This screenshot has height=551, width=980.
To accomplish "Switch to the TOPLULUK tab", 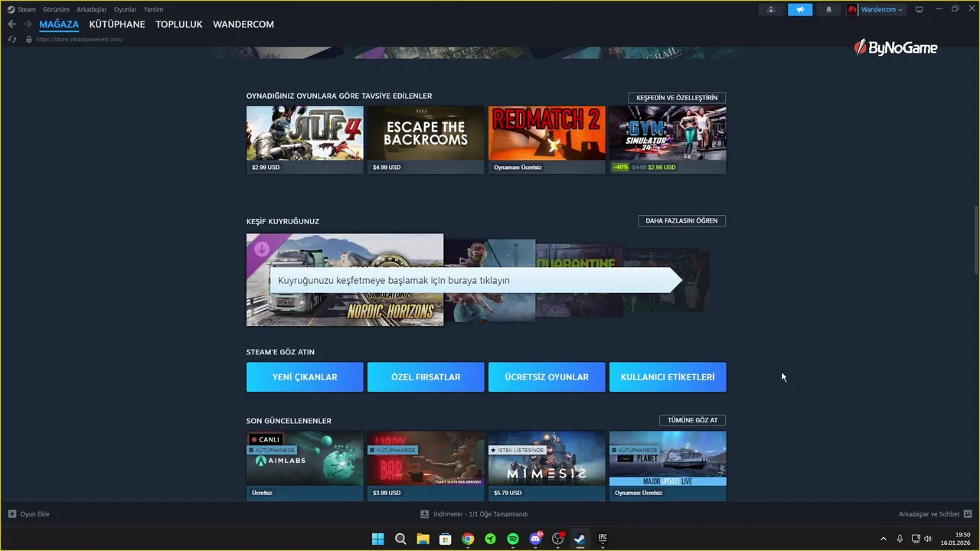I will coord(179,24).
